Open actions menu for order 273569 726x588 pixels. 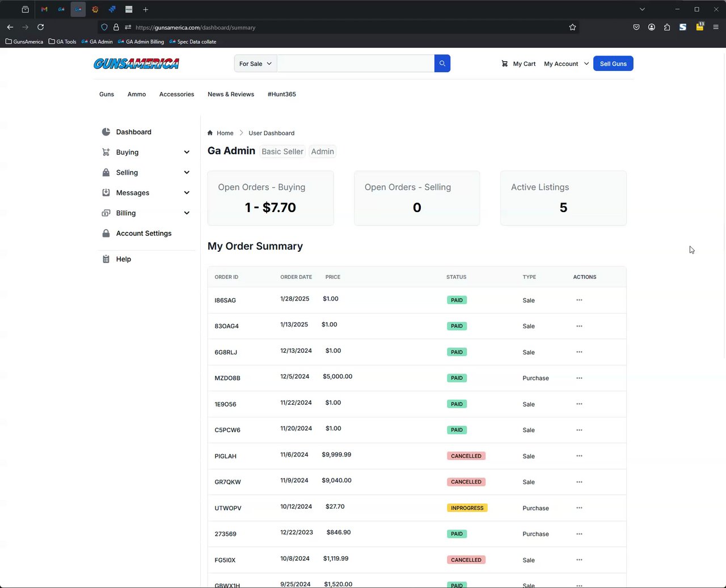(579, 534)
